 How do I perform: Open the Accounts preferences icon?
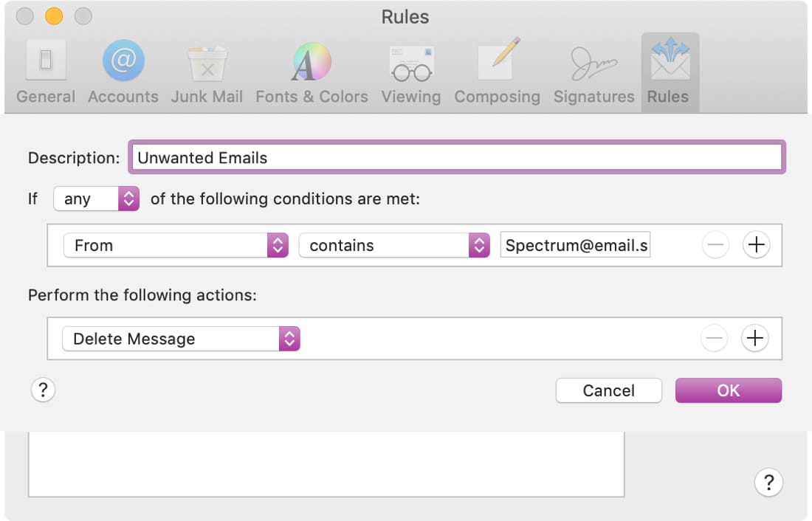click(123, 60)
